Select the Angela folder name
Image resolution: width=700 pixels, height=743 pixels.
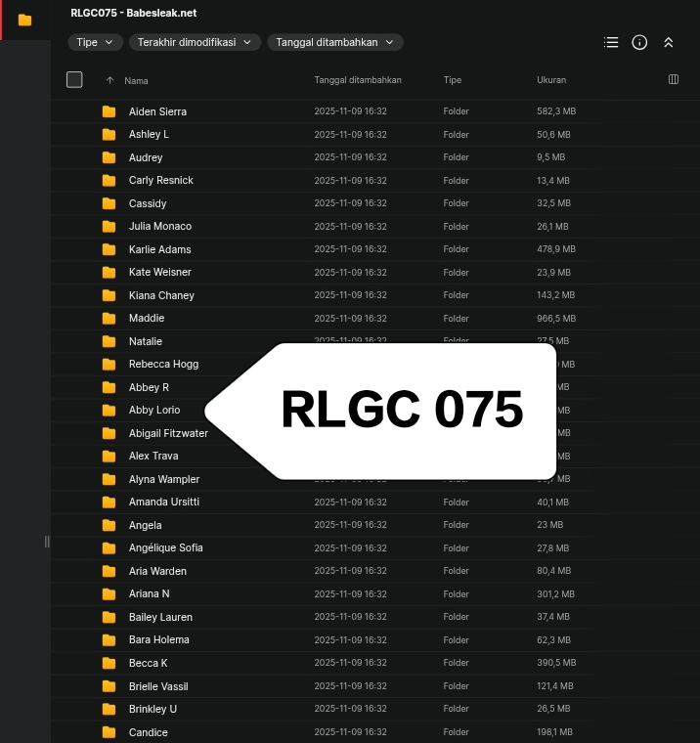pyautogui.click(x=145, y=525)
